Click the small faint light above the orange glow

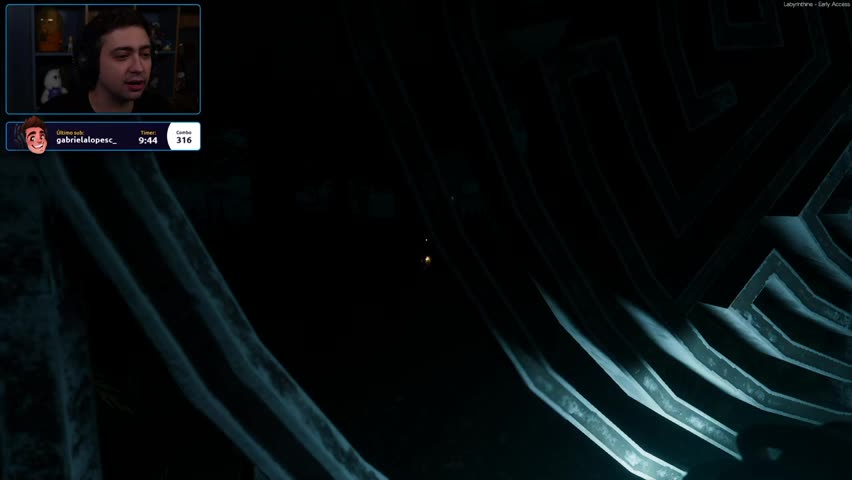(427, 240)
